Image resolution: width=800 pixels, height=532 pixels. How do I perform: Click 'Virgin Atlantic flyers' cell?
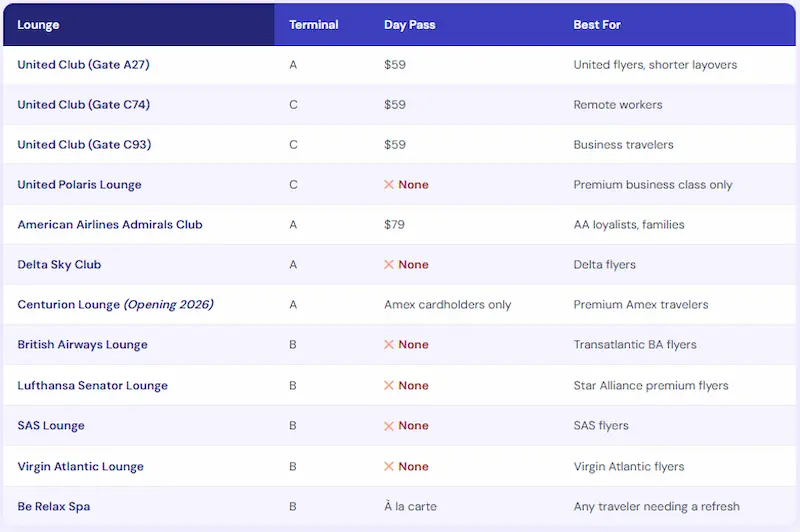(x=629, y=467)
